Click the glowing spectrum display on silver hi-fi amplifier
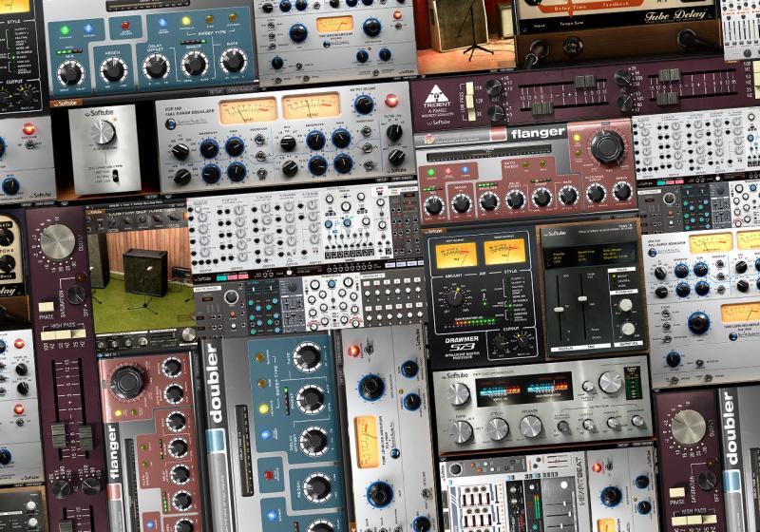Screen dimensions: 760x532 pos(523,390)
